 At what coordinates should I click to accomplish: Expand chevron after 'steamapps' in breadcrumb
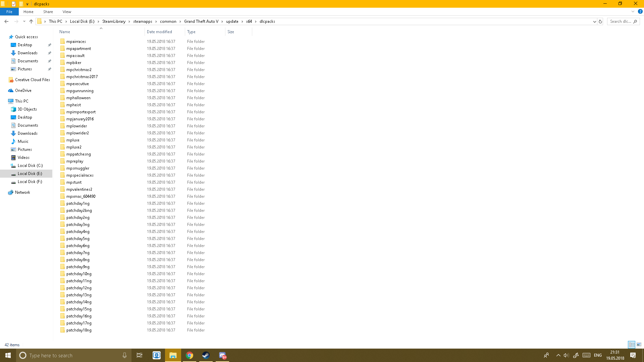[156, 21]
